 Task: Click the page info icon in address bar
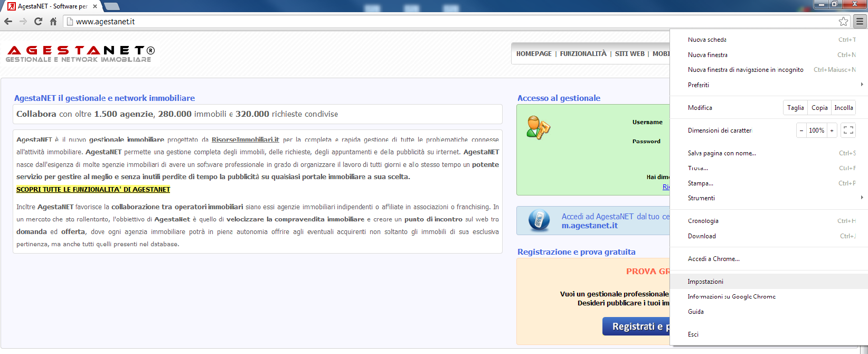(x=69, y=22)
